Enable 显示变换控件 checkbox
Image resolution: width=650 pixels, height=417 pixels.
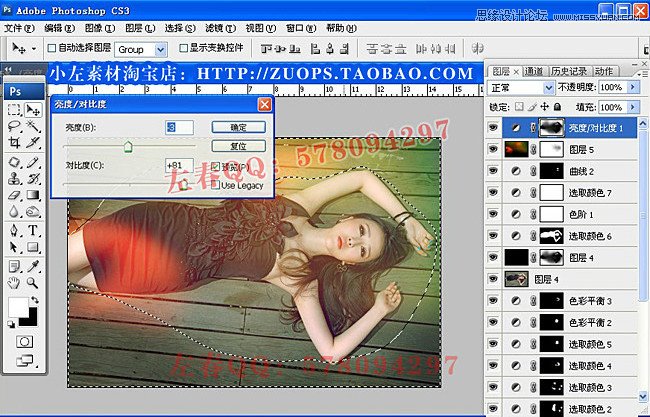pyautogui.click(x=183, y=48)
